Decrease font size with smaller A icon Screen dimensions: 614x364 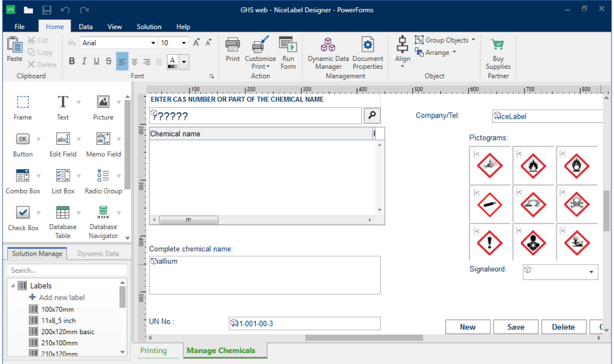coord(208,43)
